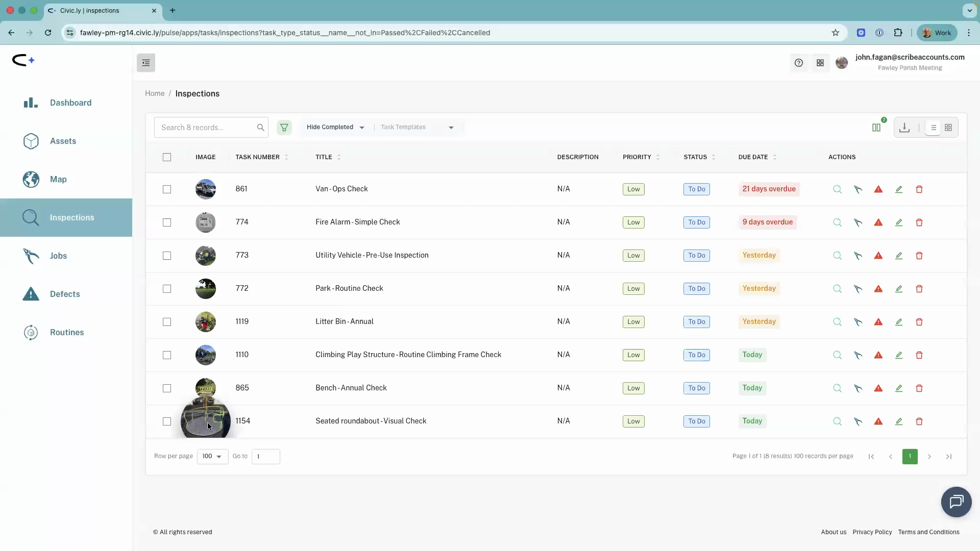Open the Map view from the sidebar
This screenshot has height=551, width=980.
(x=59, y=180)
